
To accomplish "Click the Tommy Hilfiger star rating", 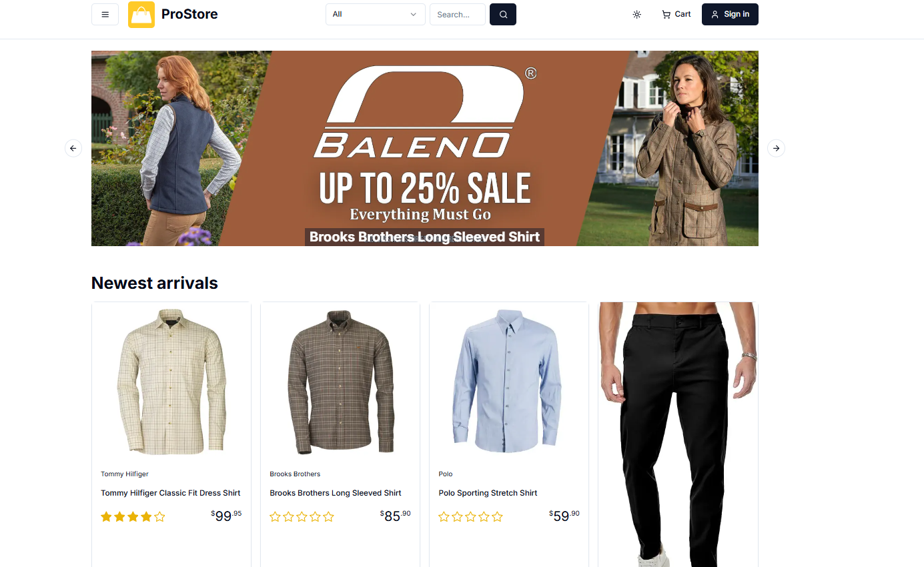I will click(x=133, y=516).
